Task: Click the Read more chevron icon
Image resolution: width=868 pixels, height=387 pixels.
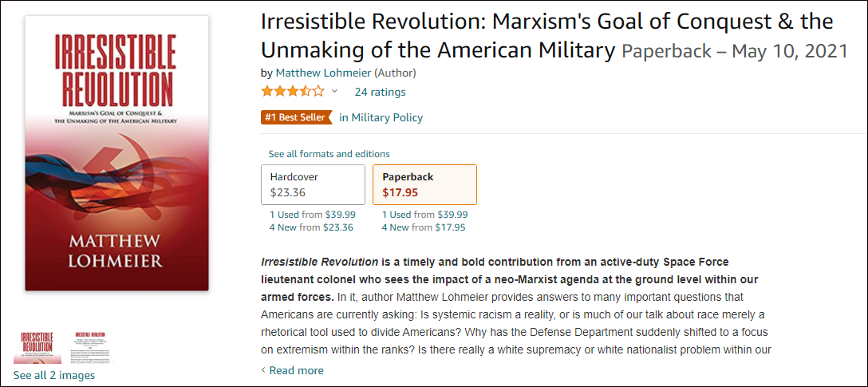Action: 264,370
